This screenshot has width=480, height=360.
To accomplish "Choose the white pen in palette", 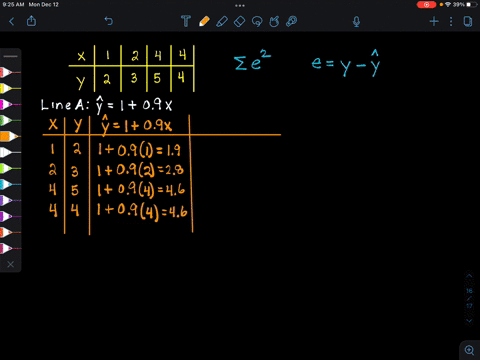I will [x=10, y=152].
